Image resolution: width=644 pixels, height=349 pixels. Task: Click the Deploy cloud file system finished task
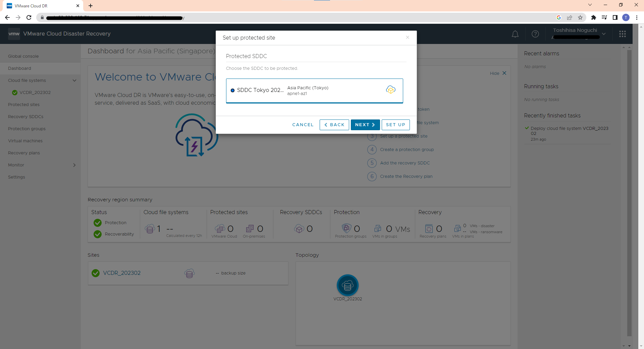click(x=569, y=131)
